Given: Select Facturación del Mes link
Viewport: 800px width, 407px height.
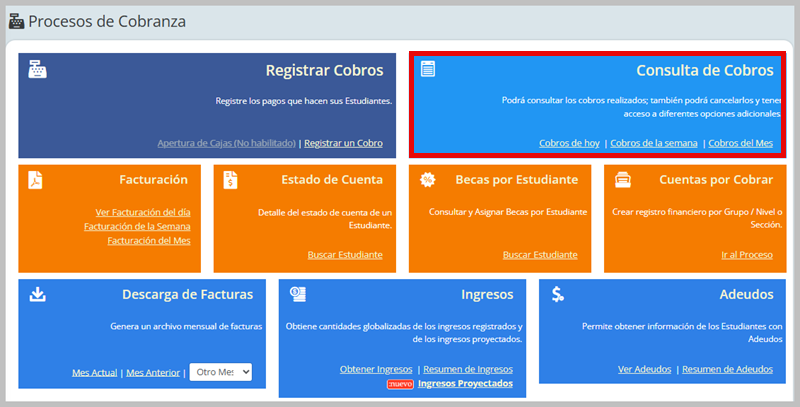Looking at the screenshot, I should pyautogui.click(x=142, y=240).
